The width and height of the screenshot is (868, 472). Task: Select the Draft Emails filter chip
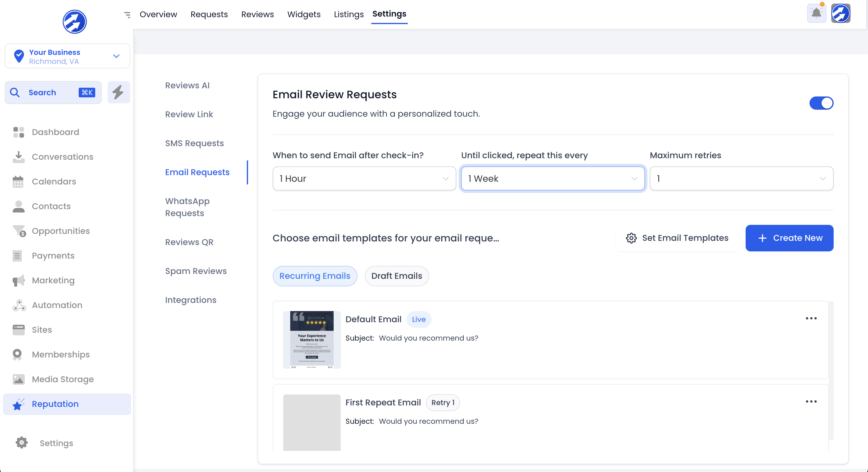pos(396,276)
